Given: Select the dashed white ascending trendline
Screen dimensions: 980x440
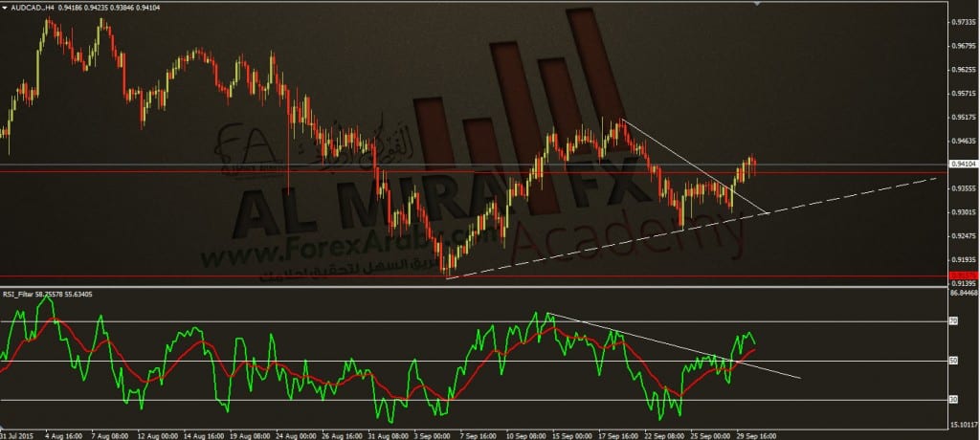Looking at the screenshot, I should click(x=692, y=228).
